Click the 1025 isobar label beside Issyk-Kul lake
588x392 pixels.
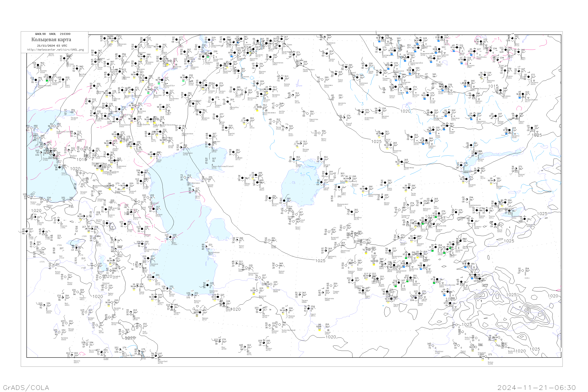[542, 214]
